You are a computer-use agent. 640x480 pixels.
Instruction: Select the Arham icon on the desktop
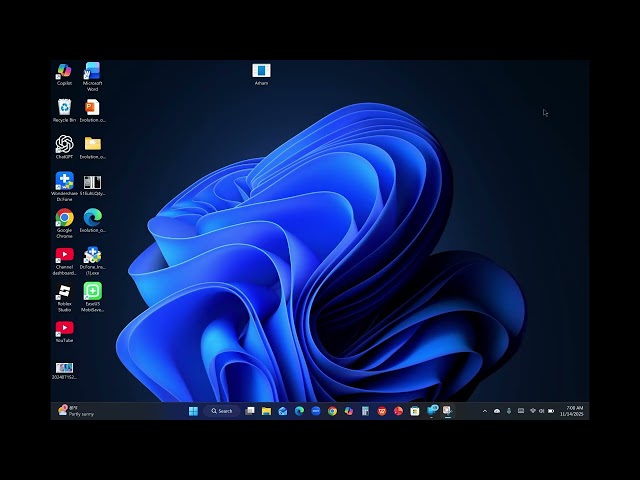pos(261,71)
